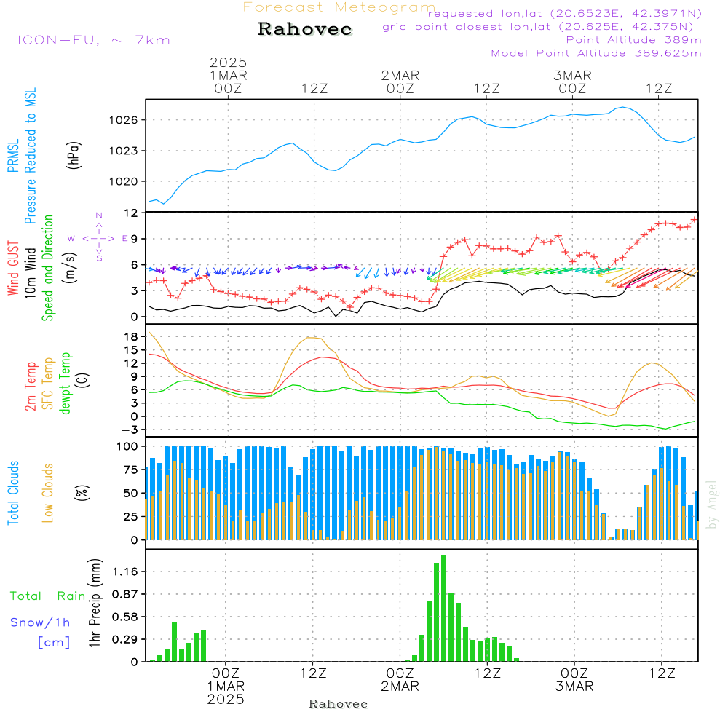Click the '18' temperature axis value
Screen dimensions: 728x728
coord(131,336)
